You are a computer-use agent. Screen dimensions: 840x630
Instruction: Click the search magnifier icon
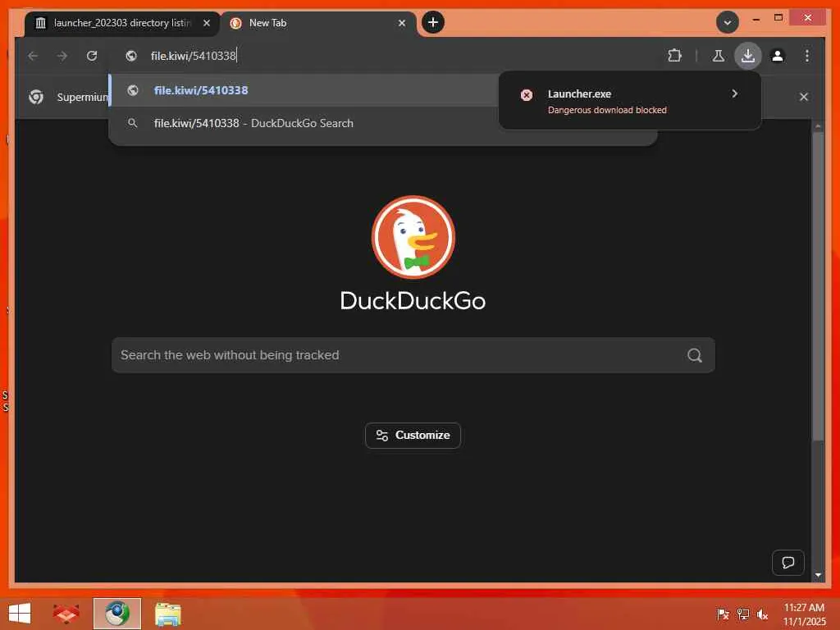(x=695, y=355)
